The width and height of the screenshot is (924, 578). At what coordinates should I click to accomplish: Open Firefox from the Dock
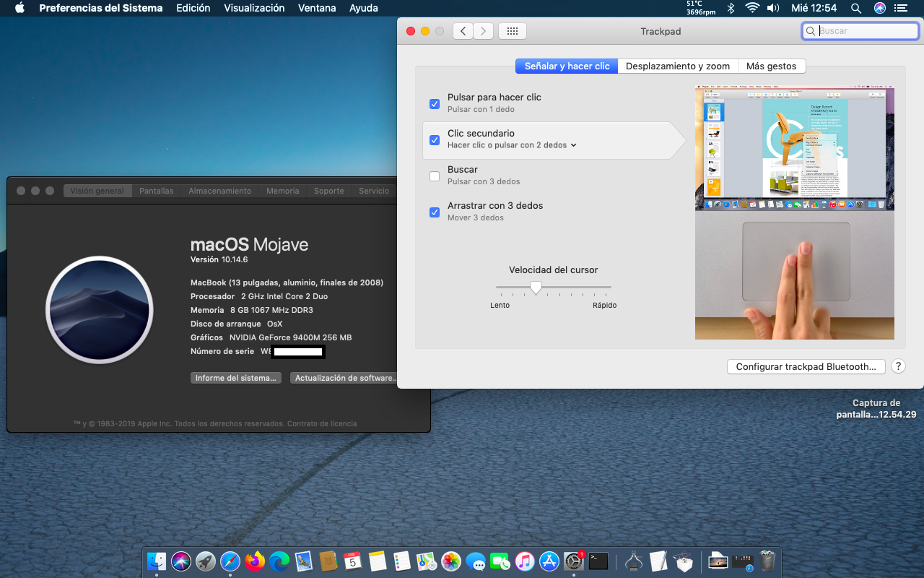[255, 561]
